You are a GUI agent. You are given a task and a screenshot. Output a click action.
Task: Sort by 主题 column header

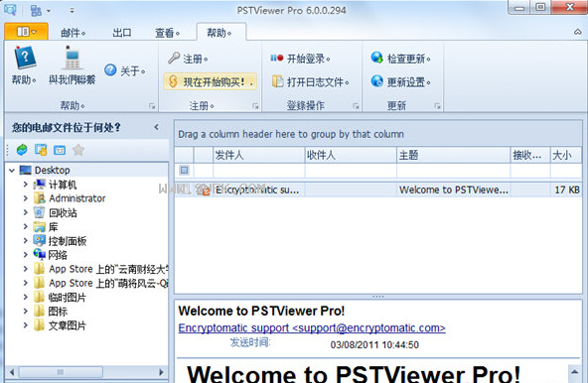453,155
